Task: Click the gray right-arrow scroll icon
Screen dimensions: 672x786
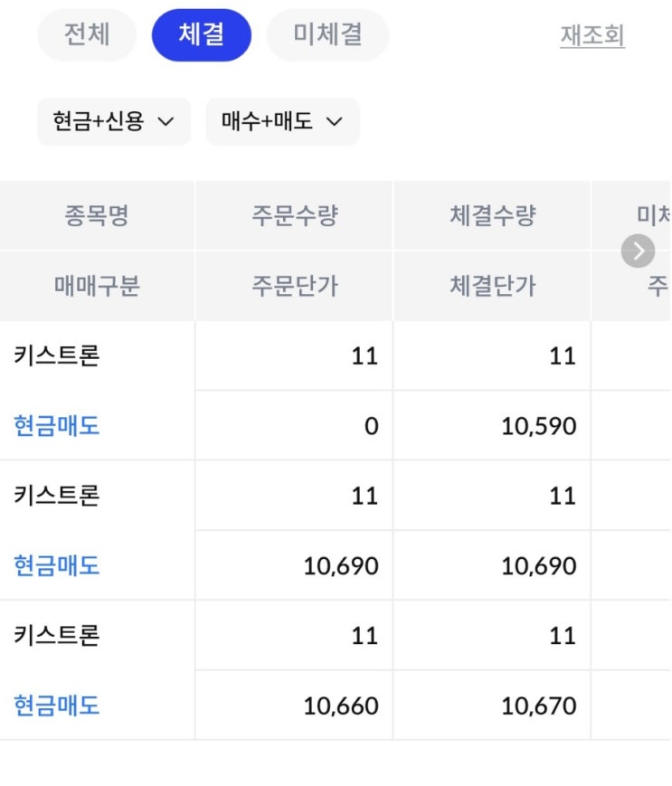Action: 638,251
